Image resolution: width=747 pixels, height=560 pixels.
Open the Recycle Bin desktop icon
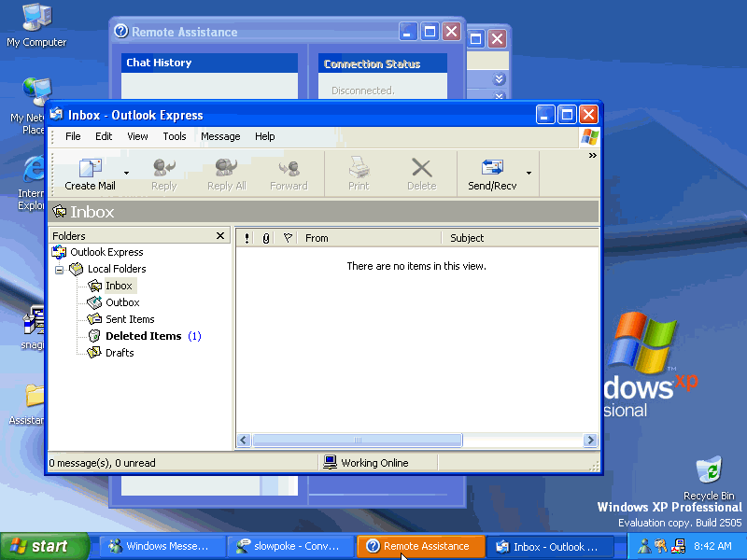709,478
